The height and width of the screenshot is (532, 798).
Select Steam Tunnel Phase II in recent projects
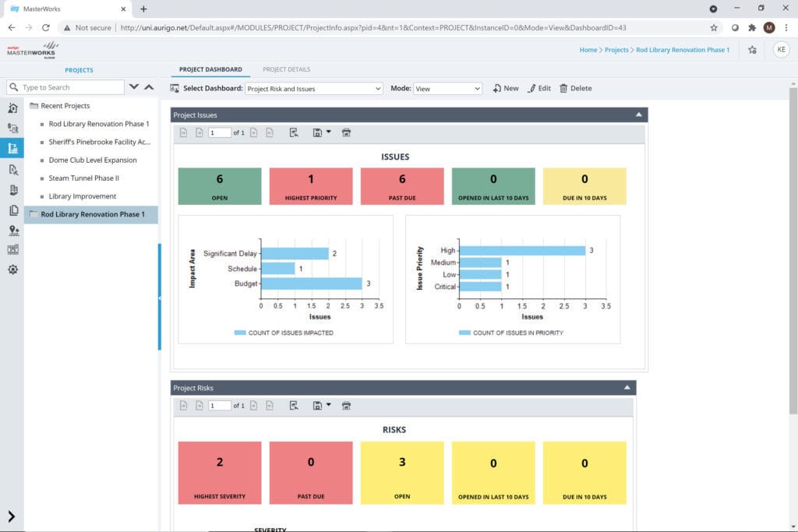click(x=83, y=178)
